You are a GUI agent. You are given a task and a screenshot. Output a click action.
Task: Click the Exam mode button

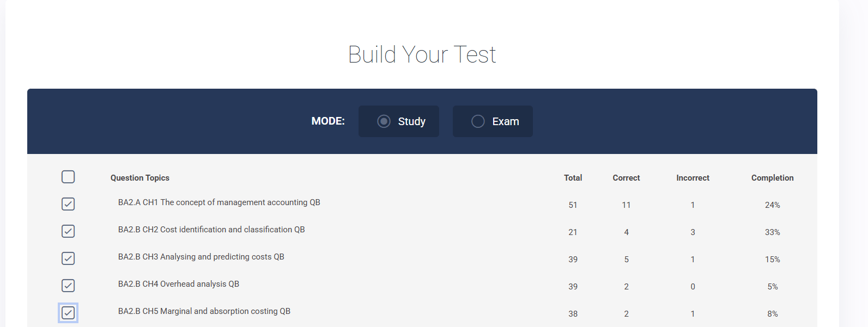(505, 121)
